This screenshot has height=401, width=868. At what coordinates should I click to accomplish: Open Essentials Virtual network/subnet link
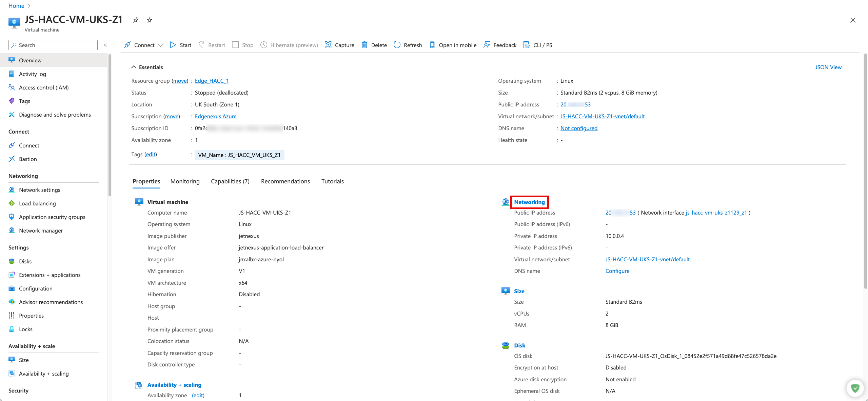pyautogui.click(x=603, y=116)
